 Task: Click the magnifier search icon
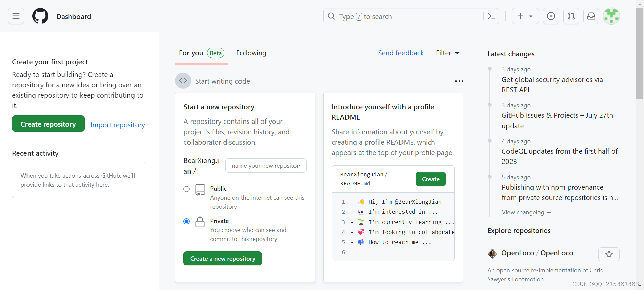click(331, 16)
